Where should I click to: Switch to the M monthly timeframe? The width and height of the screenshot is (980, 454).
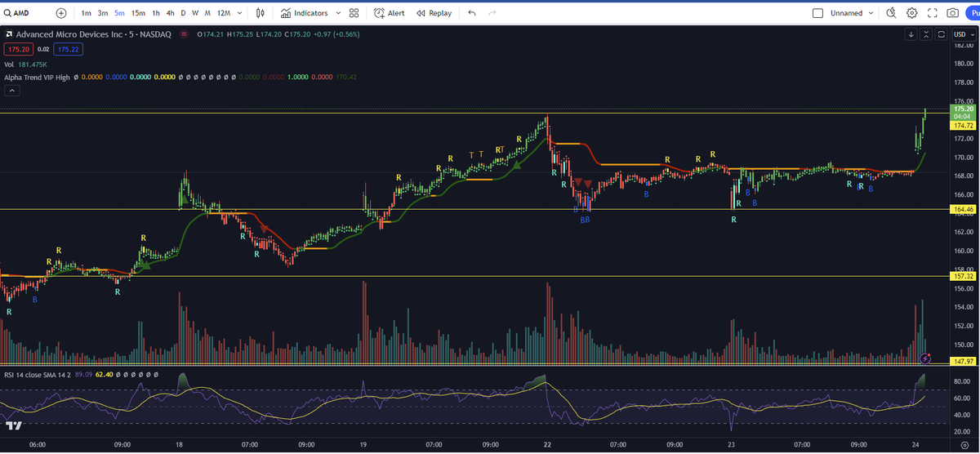click(x=208, y=13)
